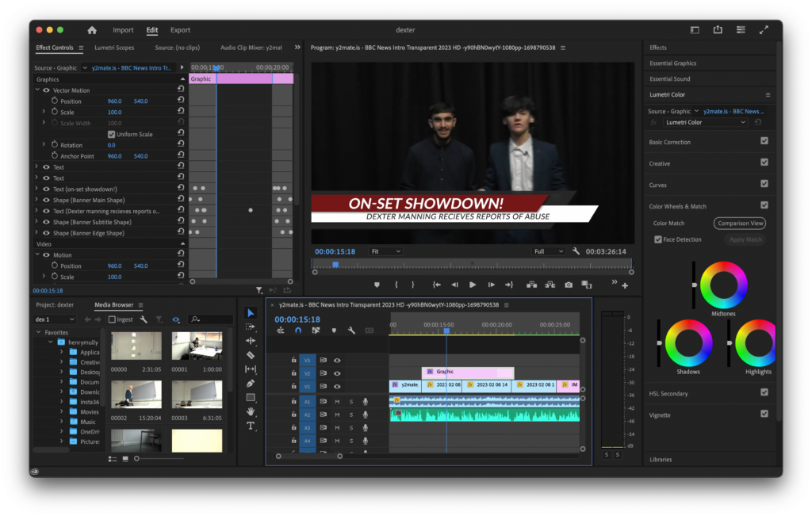Screen dimensions: 812x516
Task: Open the workspaces icon in header
Action: coord(741,30)
